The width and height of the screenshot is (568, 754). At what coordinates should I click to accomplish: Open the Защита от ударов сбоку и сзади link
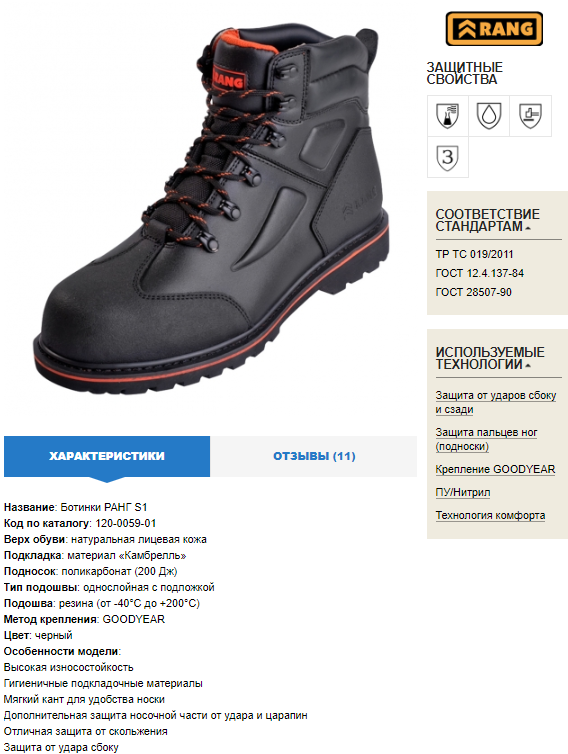point(496,402)
